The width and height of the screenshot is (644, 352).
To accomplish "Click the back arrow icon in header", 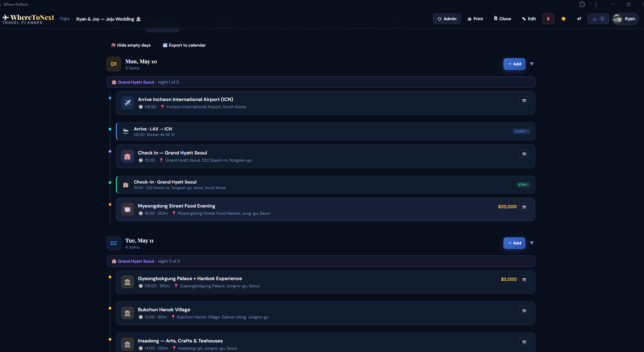I will pyautogui.click(x=579, y=19).
